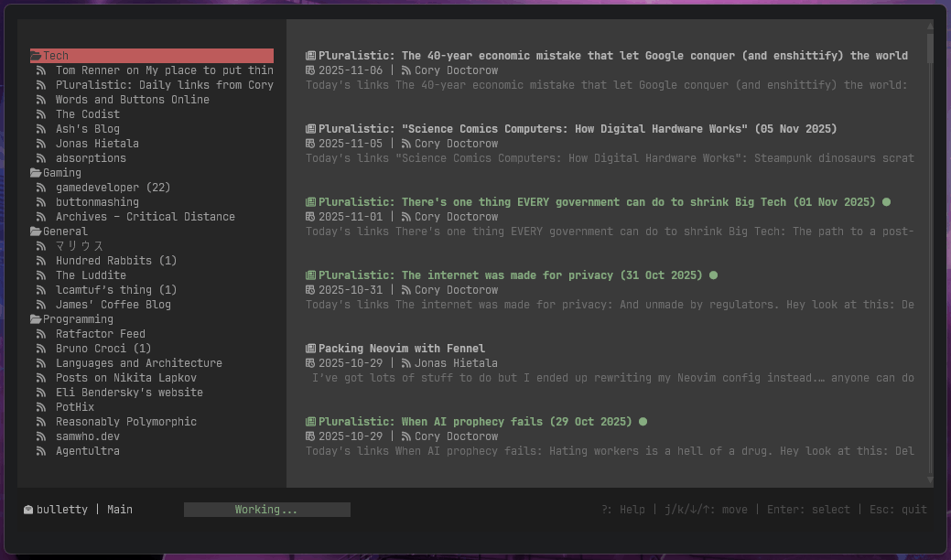Open unread EVERY government Big Tech article
The width and height of the screenshot is (951, 560).
[x=597, y=202]
